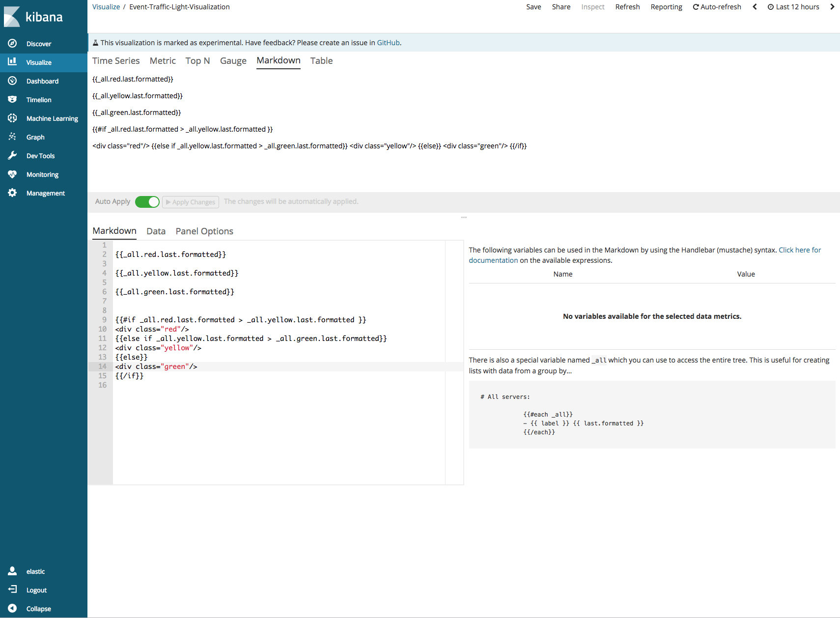Screen dimensions: 840x618
Task: Open the Discover section in sidebar
Action: (x=39, y=44)
